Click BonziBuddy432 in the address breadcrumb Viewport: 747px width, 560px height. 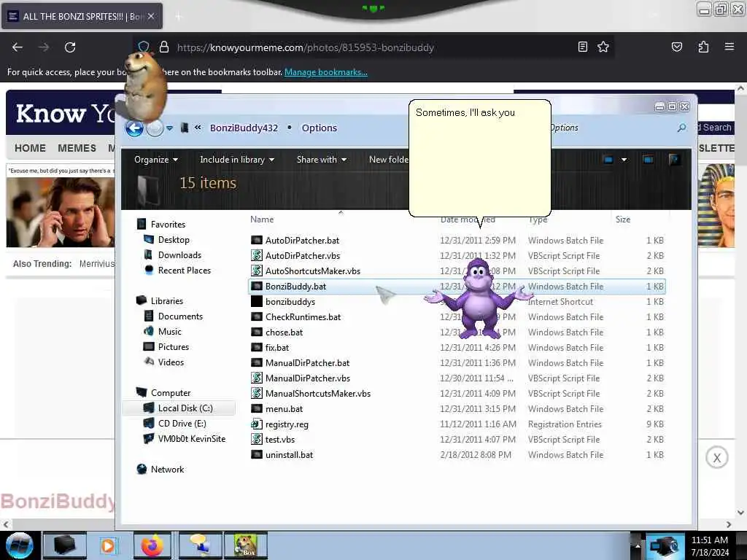click(244, 128)
